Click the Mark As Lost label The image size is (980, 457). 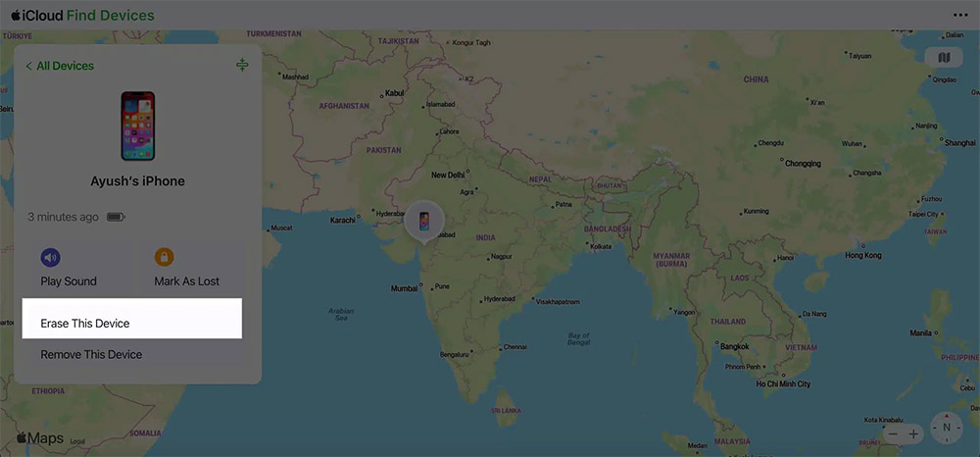click(x=186, y=281)
